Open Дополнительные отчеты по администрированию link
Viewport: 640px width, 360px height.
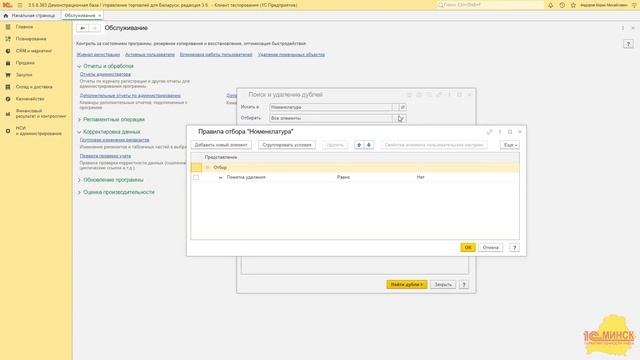tap(130, 96)
